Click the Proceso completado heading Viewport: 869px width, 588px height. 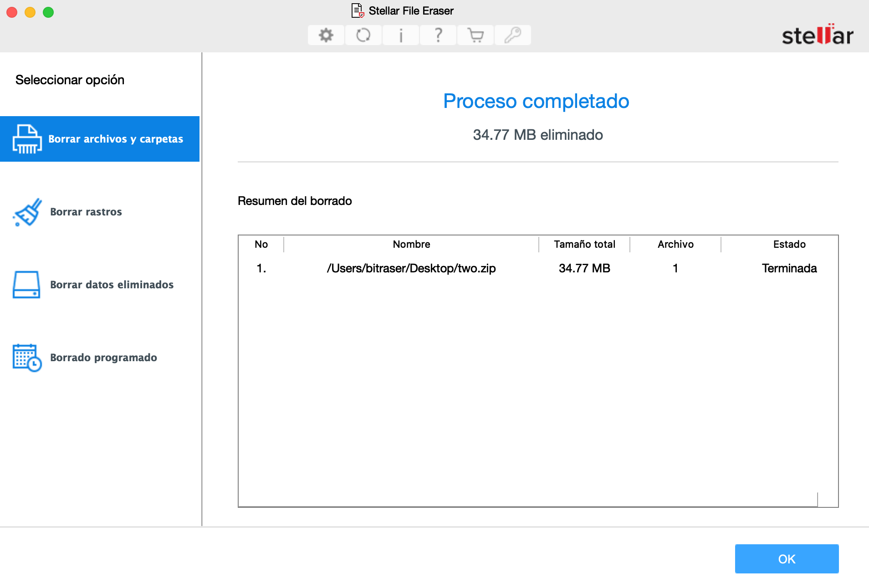click(536, 101)
